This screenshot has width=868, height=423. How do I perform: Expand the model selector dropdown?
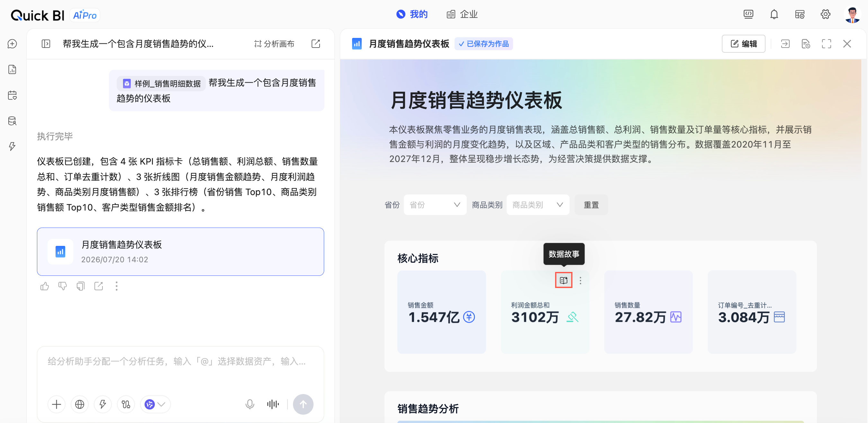pos(155,404)
